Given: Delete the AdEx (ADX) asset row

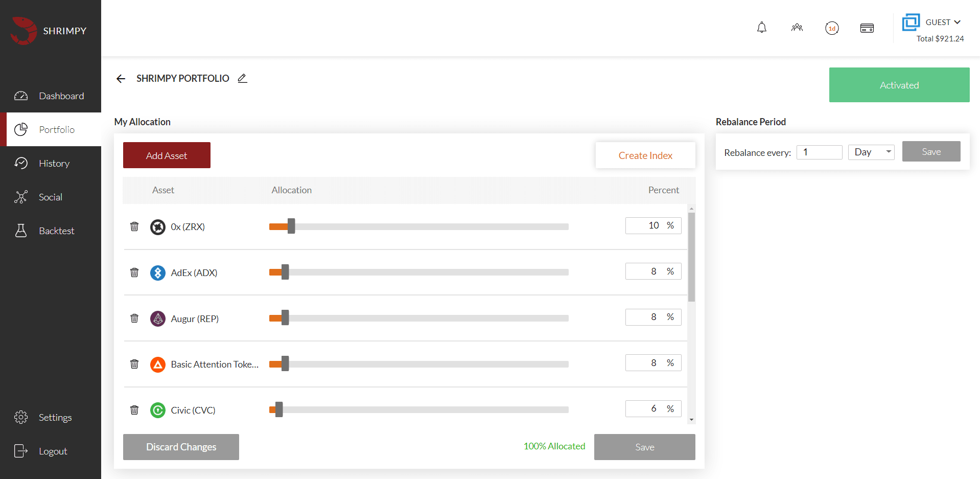Looking at the screenshot, I should tap(134, 272).
